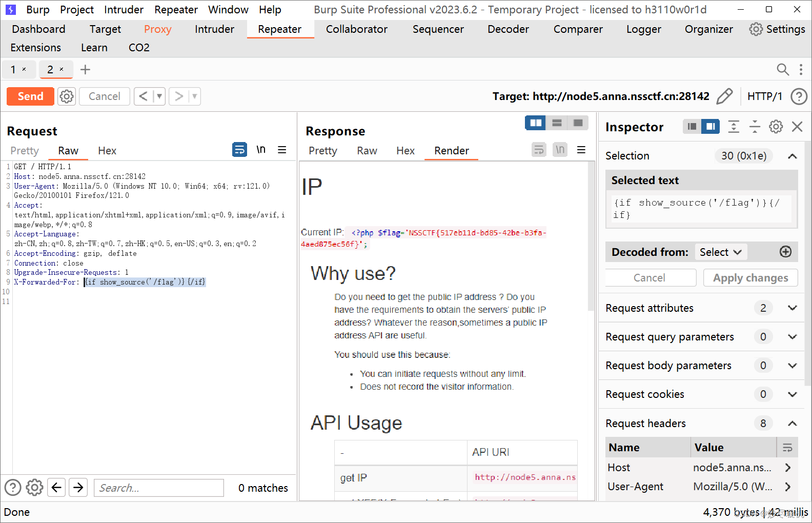The image size is (812, 523).
Task: Open the next-history dropdown arrow
Action: (195, 96)
